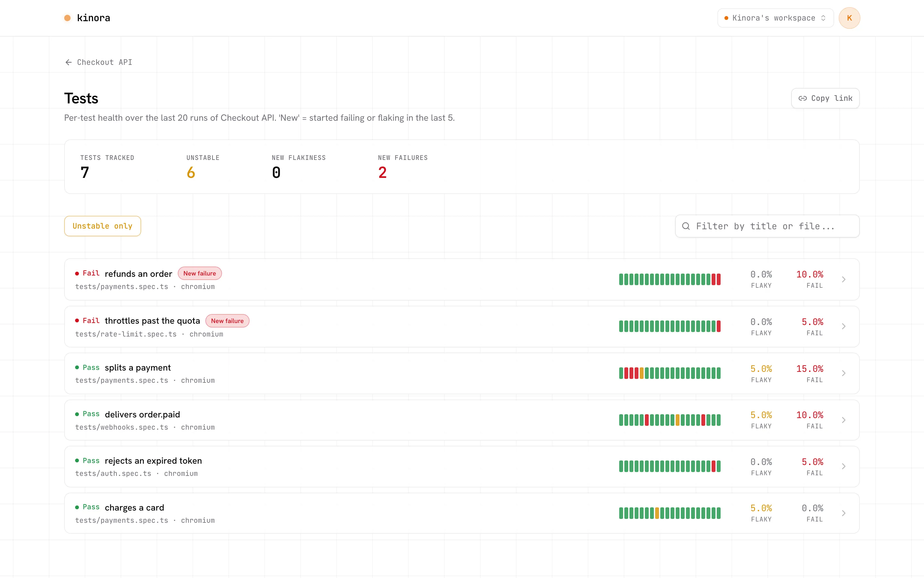This screenshot has width=924, height=578.
Task: Toggle the Unstable only filter
Action: [x=102, y=226]
